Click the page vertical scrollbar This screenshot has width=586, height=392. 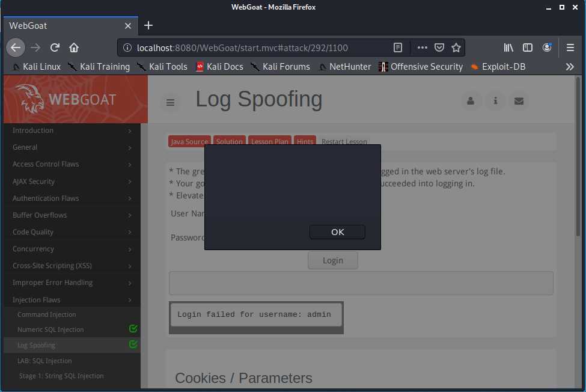pos(578,157)
